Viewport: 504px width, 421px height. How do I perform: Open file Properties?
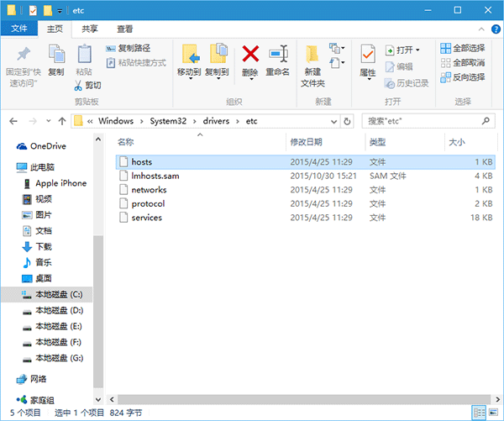368,61
